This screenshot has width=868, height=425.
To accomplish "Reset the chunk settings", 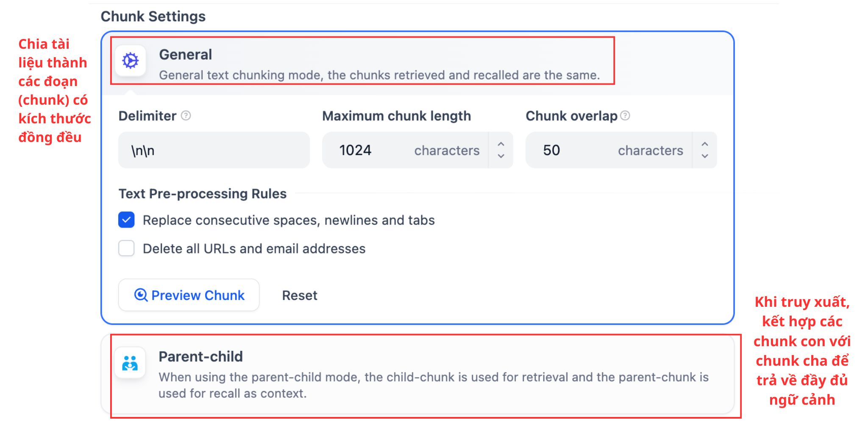I will [299, 295].
